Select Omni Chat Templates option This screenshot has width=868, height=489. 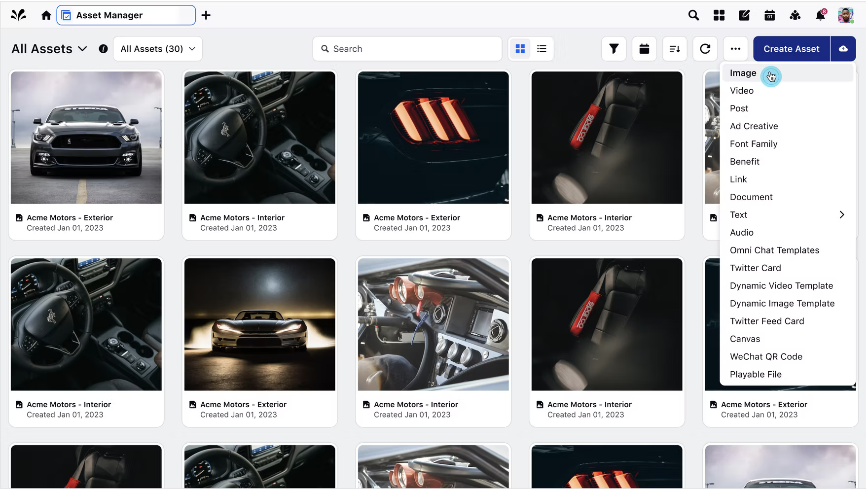click(788, 250)
